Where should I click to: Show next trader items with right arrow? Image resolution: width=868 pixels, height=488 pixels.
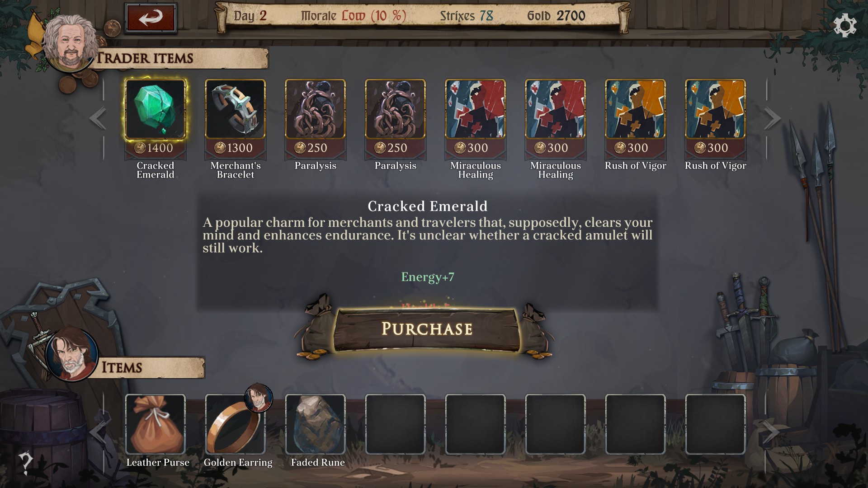[x=772, y=118]
